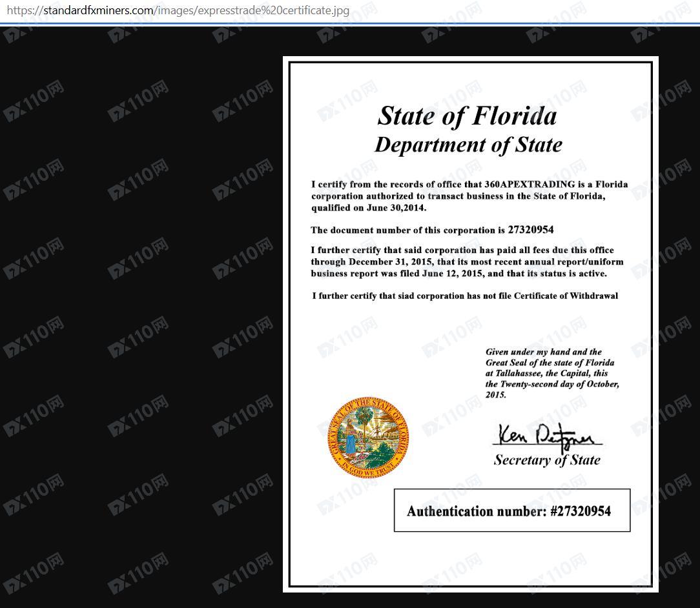This screenshot has width=700, height=608.
Task: Click the year "2015." above the signature
Action: (x=496, y=394)
